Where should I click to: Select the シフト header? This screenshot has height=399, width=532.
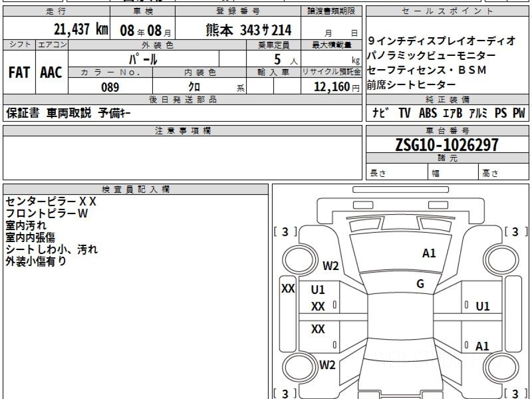(19, 45)
